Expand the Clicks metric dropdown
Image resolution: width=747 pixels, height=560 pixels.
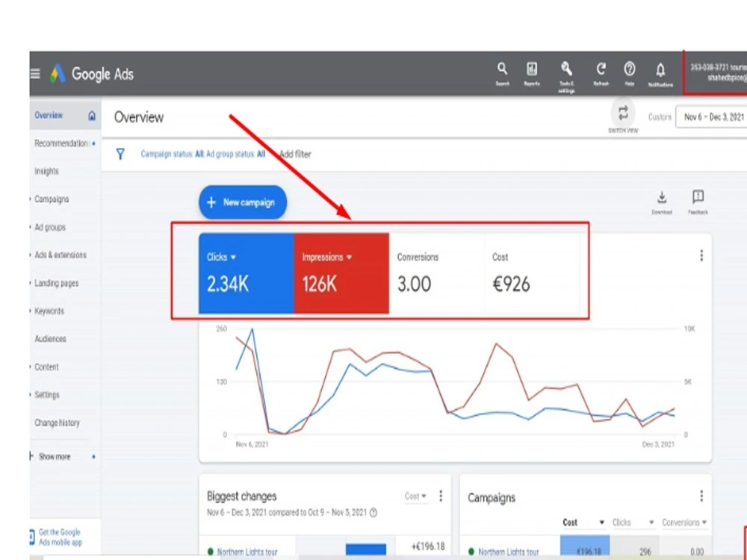[x=233, y=257]
